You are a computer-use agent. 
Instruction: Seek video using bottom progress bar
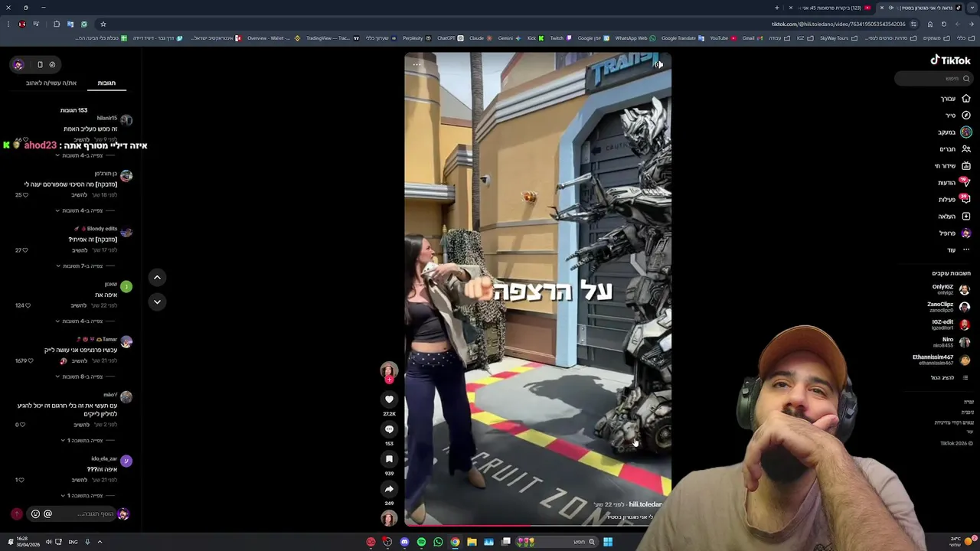[x=537, y=525]
